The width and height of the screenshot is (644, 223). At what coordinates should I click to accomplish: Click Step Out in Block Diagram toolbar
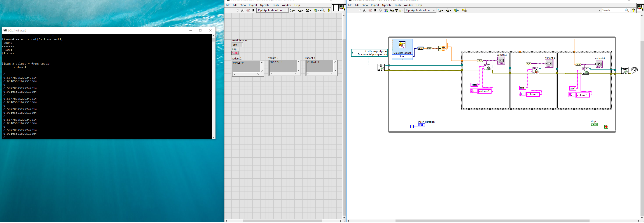[x=401, y=10]
